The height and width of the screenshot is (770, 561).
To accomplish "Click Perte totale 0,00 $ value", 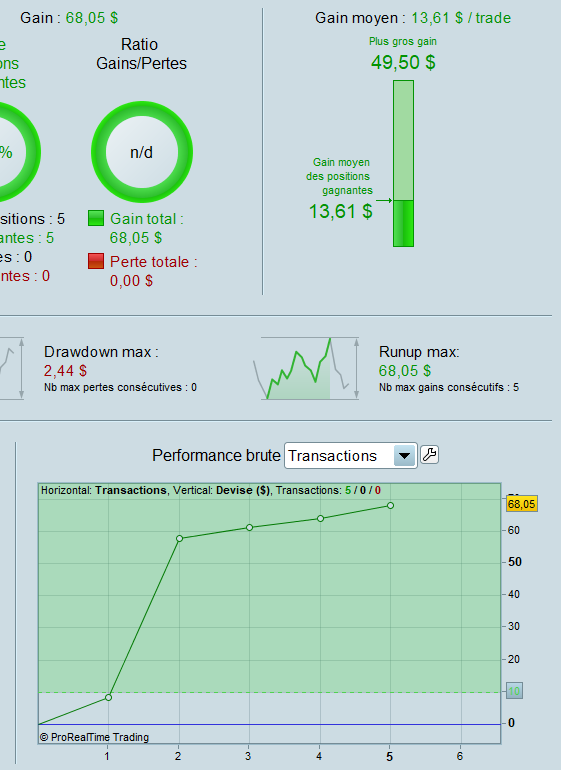I will (x=131, y=281).
